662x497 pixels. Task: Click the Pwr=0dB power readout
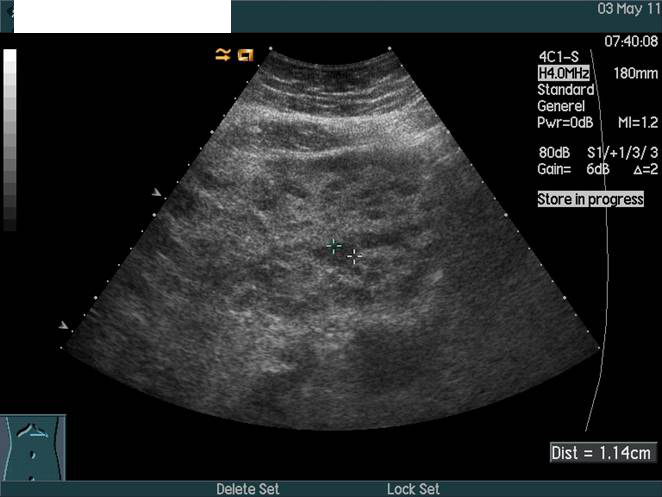coord(567,122)
